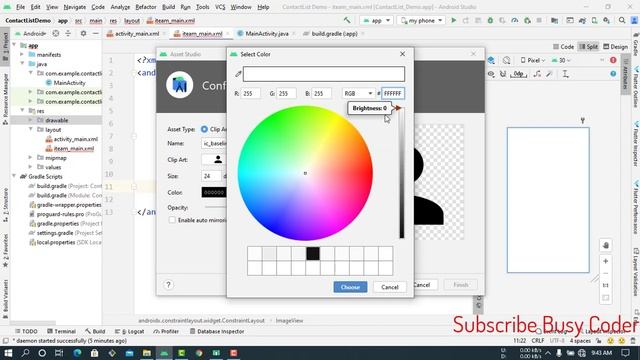Image resolution: width=640 pixels, height=360 pixels.
Task: Click the guidelines icon in design toolbar
Action: (566, 74)
